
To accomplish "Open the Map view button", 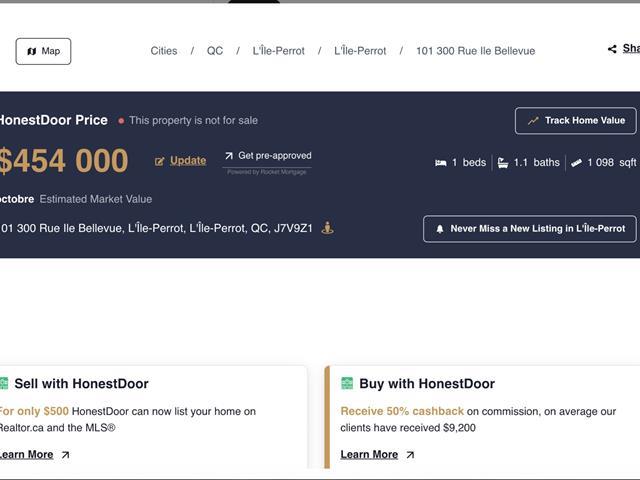I will pyautogui.click(x=43, y=51).
